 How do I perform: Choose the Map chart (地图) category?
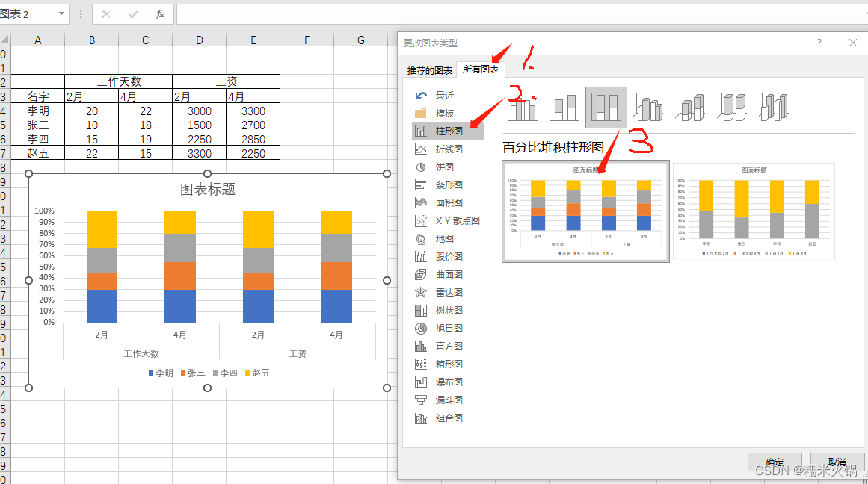(445, 238)
